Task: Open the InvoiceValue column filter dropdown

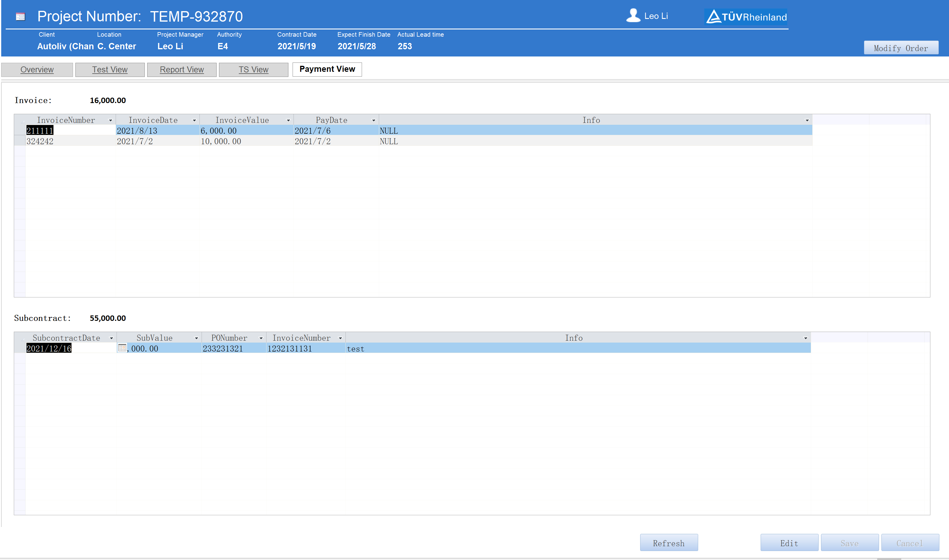Action: click(288, 120)
